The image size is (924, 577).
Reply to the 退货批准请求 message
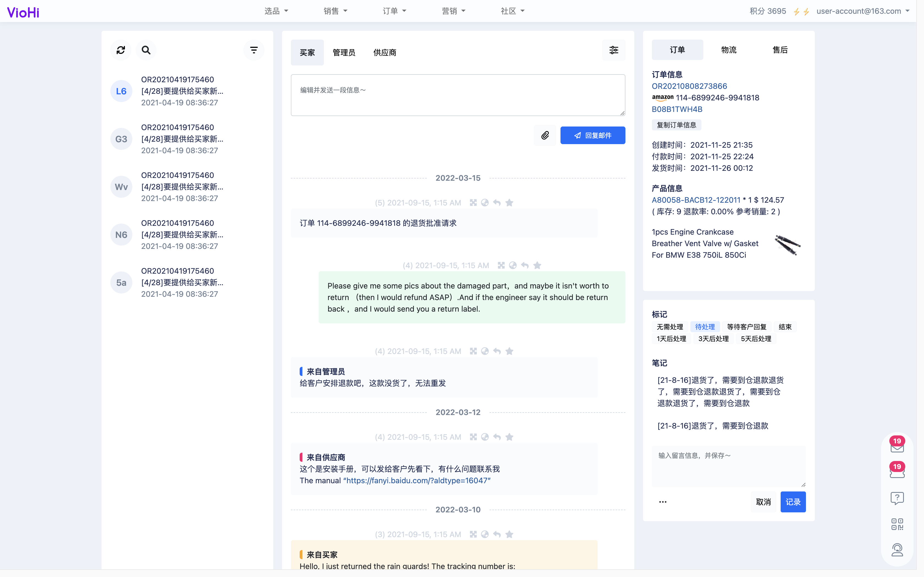[x=497, y=203]
